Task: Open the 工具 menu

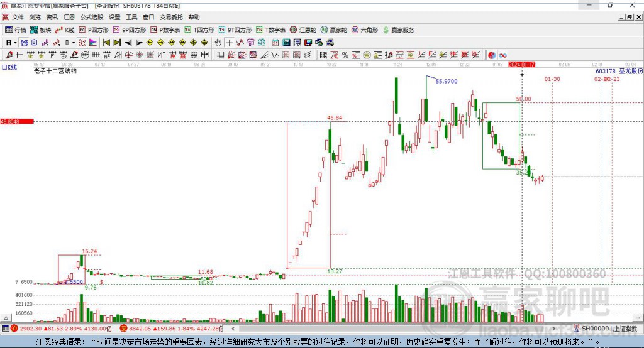Action: coord(131,17)
